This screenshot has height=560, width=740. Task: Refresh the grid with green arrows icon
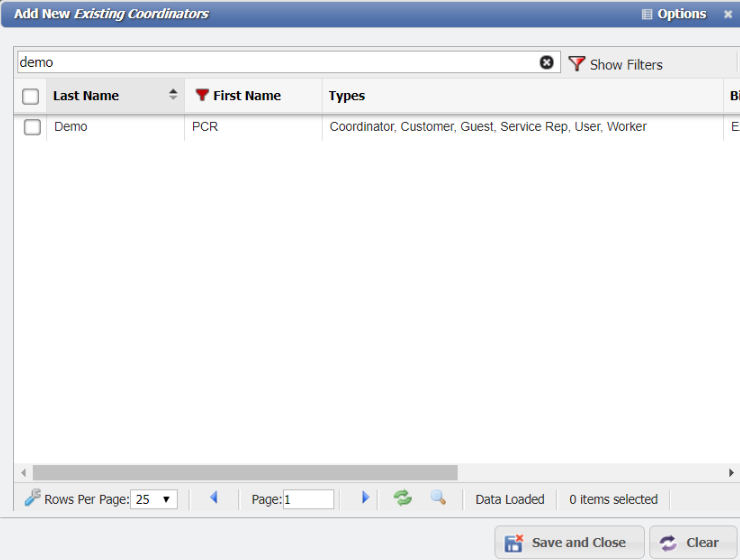pyautogui.click(x=403, y=498)
